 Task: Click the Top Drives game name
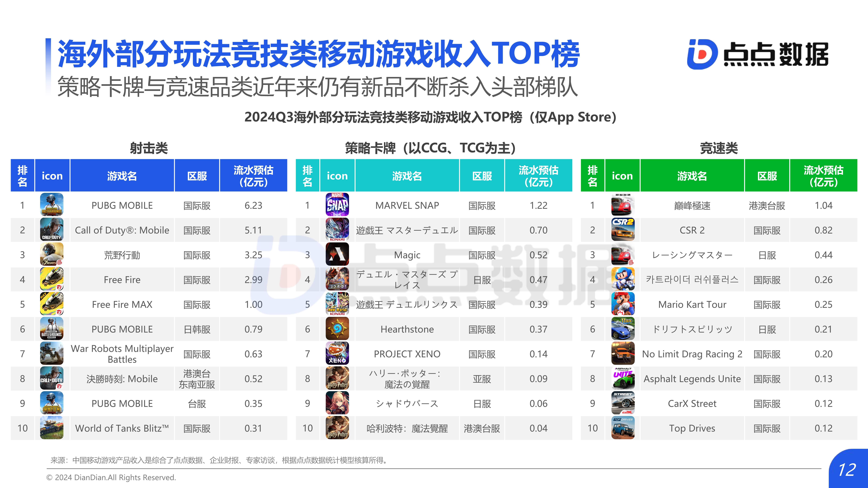[x=692, y=429]
